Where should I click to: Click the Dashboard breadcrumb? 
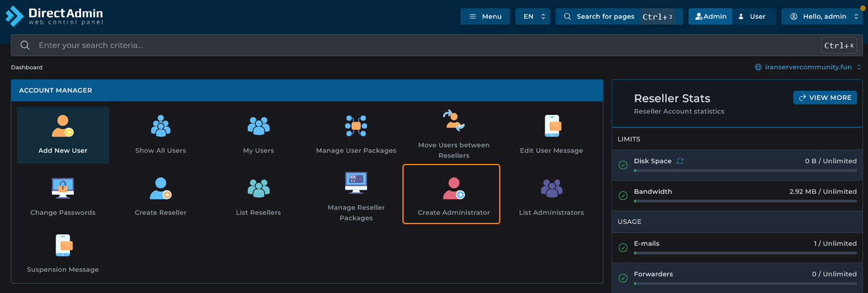coord(27,67)
